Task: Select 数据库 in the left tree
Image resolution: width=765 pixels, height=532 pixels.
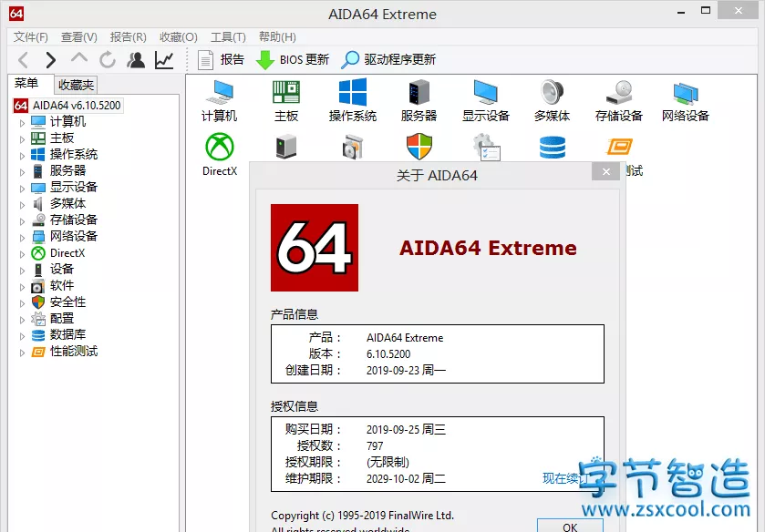Action: (x=67, y=334)
